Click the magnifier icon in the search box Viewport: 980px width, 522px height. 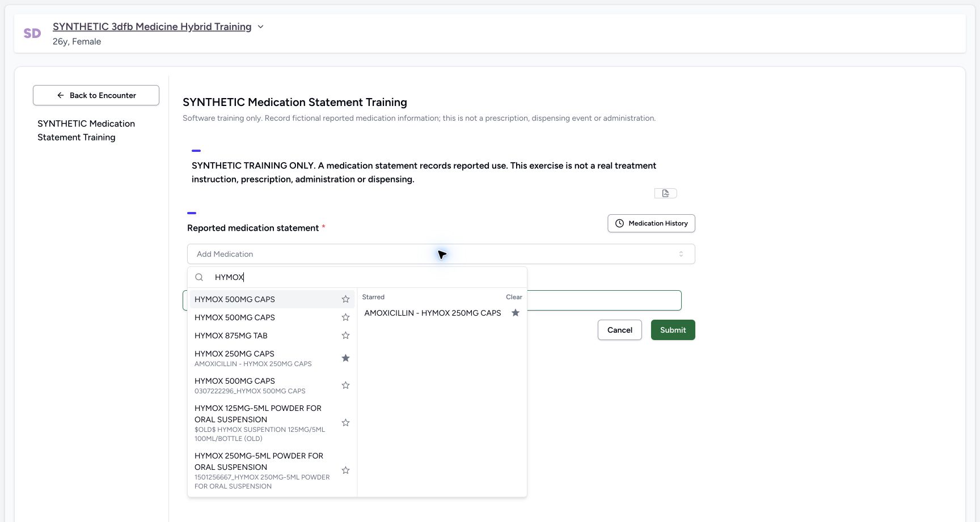tap(199, 277)
